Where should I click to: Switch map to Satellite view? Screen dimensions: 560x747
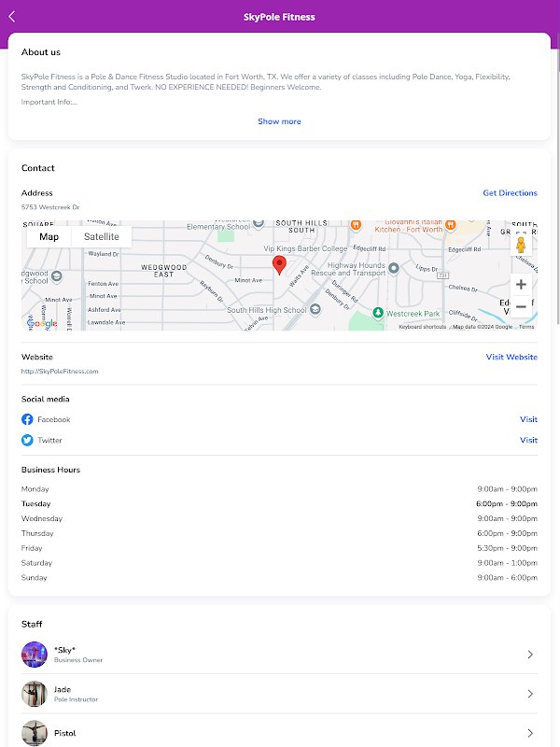(x=102, y=237)
